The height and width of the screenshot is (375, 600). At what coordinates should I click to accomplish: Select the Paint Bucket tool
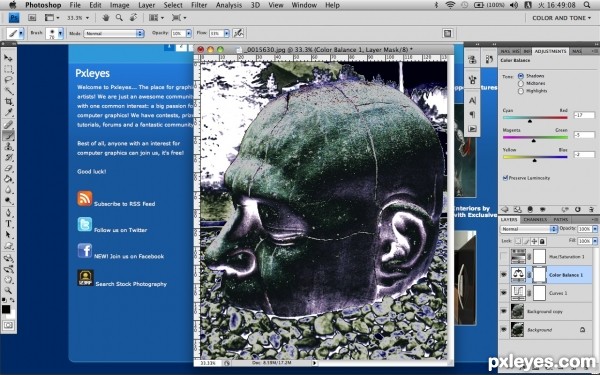[8, 179]
